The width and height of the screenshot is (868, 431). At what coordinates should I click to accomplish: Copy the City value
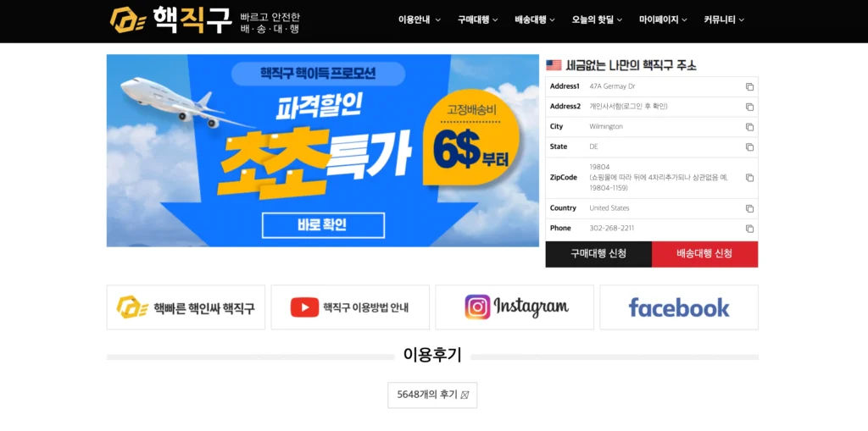[749, 127]
